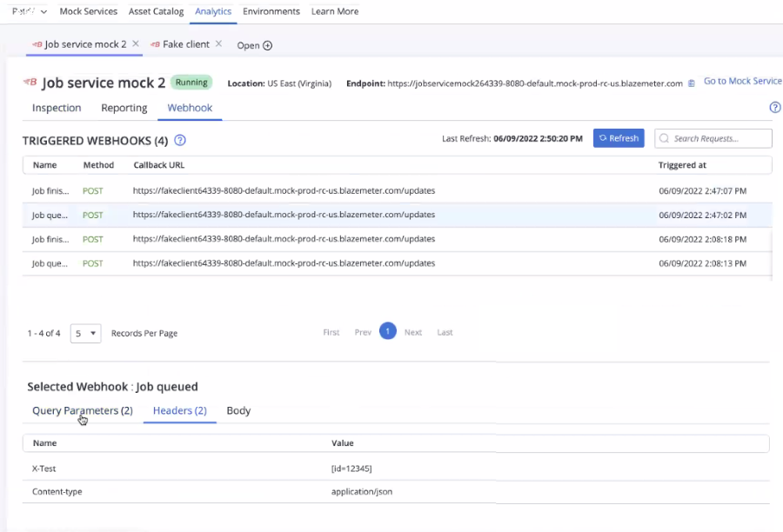The height and width of the screenshot is (532, 783).
Task: Go to the Asset Catalog menu
Action: [156, 11]
